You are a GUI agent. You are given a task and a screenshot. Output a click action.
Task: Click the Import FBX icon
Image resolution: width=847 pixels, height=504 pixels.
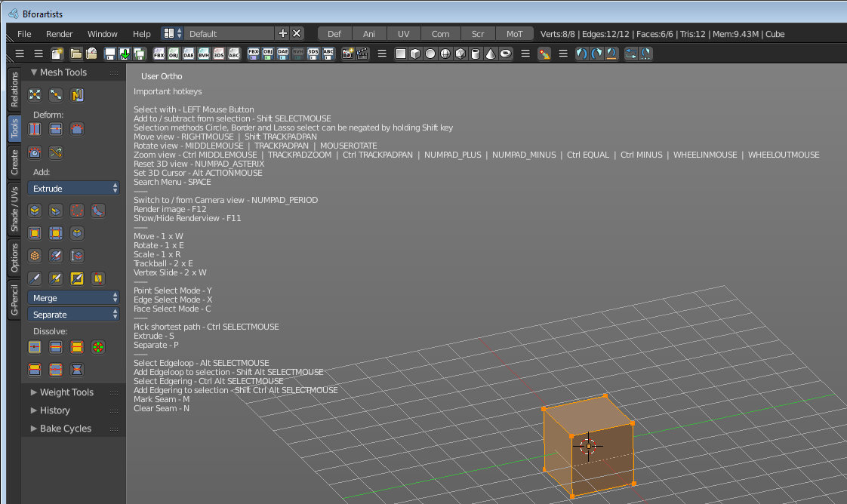[x=159, y=54]
